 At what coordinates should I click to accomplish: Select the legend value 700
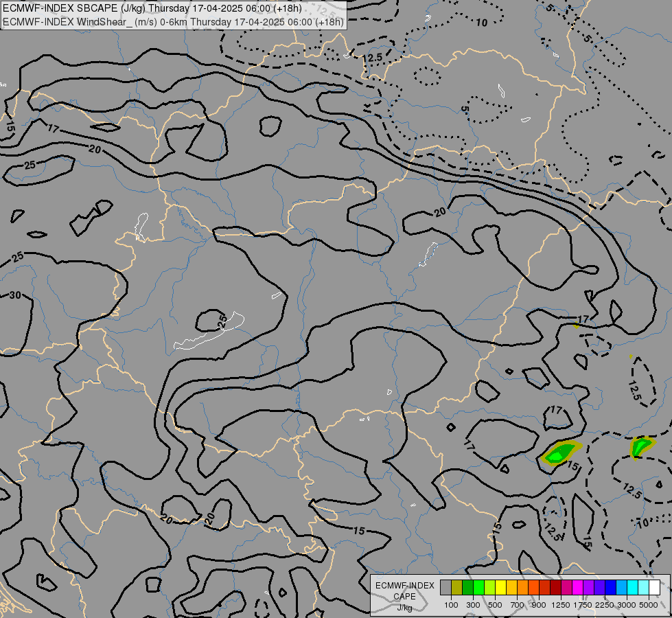pos(518,605)
